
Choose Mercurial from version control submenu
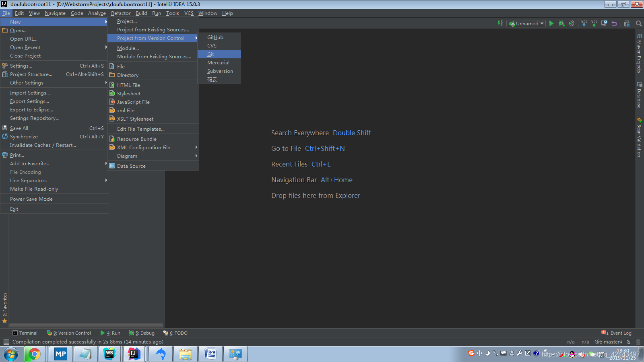(x=219, y=63)
